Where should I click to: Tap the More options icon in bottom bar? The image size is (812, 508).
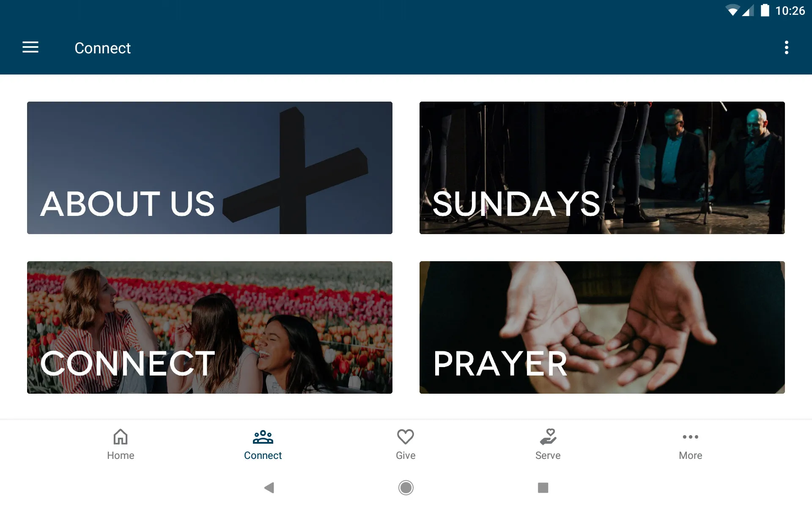690,444
